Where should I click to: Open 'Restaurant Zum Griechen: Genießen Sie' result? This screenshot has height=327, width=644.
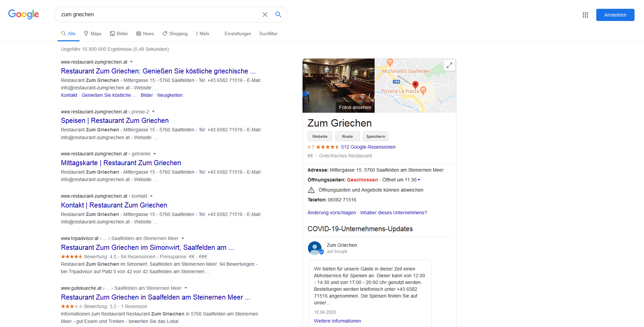158,71
